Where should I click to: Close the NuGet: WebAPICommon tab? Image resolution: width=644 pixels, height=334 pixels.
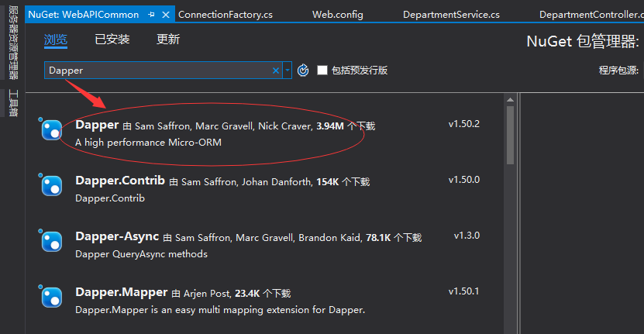click(166, 15)
